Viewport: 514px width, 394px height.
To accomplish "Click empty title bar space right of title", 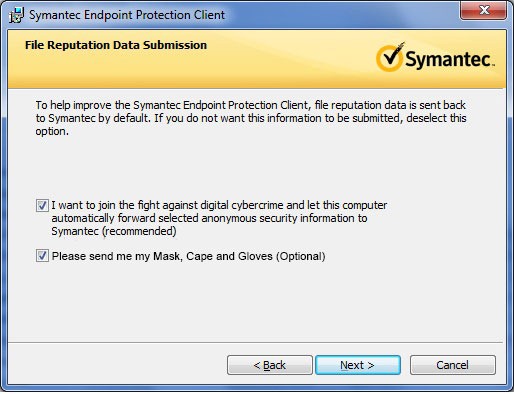I will [x=340, y=15].
